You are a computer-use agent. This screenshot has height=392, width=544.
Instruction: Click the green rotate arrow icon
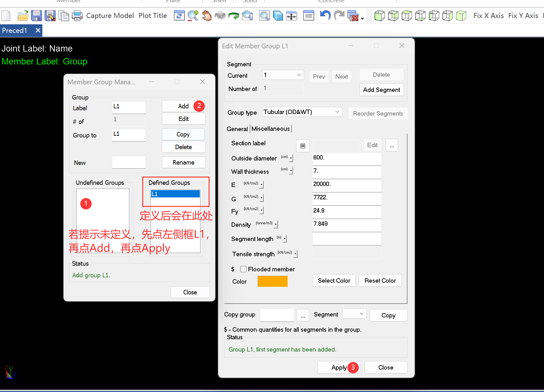(x=234, y=15)
